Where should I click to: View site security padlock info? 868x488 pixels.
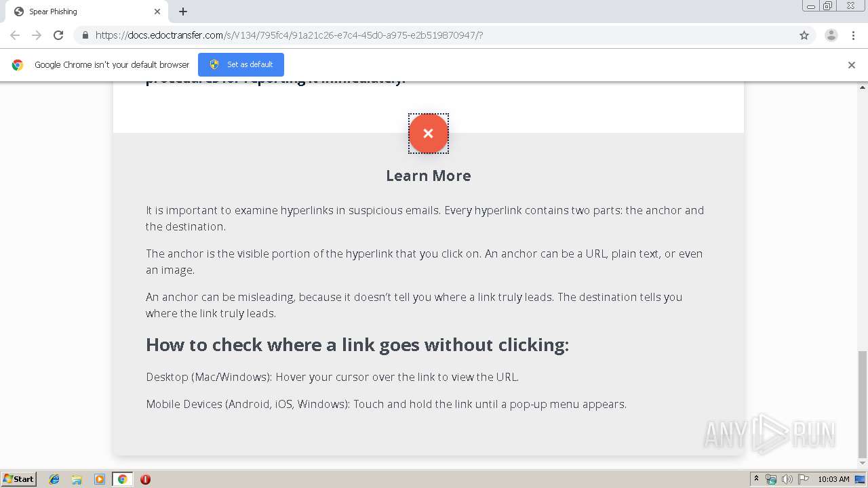click(85, 35)
